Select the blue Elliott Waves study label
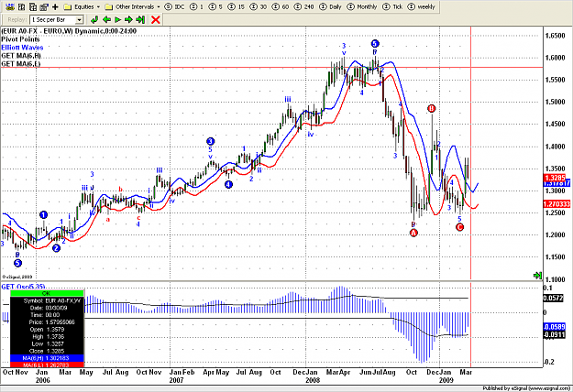Viewport: 573px width, 392px height. [x=22, y=48]
